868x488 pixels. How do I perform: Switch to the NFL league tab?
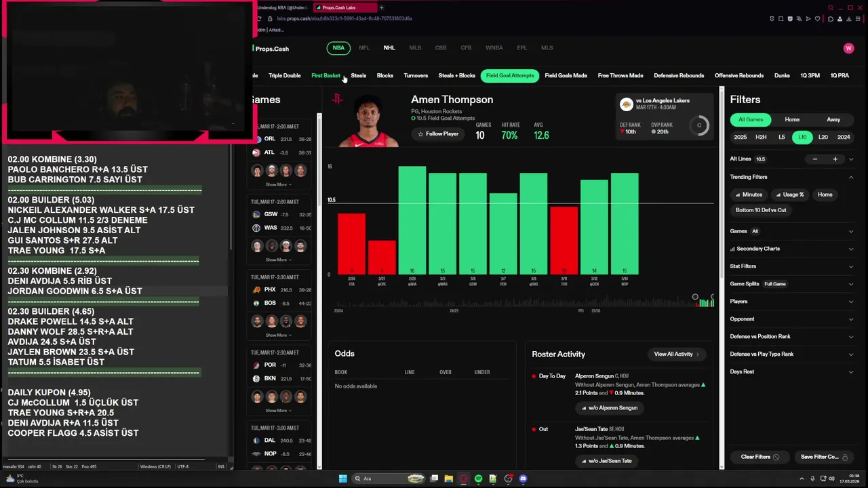[364, 48]
